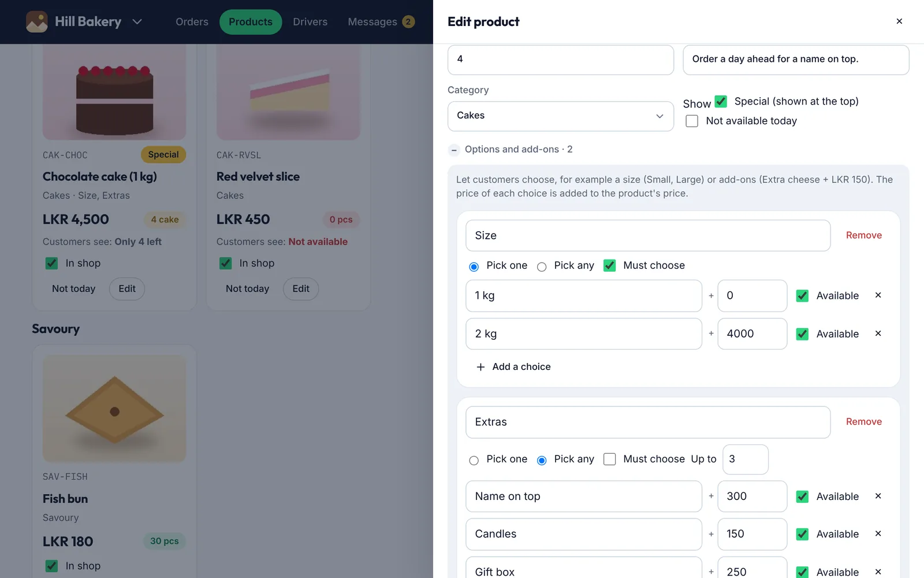924x578 pixels.
Task: Delete the Gift box choice
Action: tap(878, 572)
